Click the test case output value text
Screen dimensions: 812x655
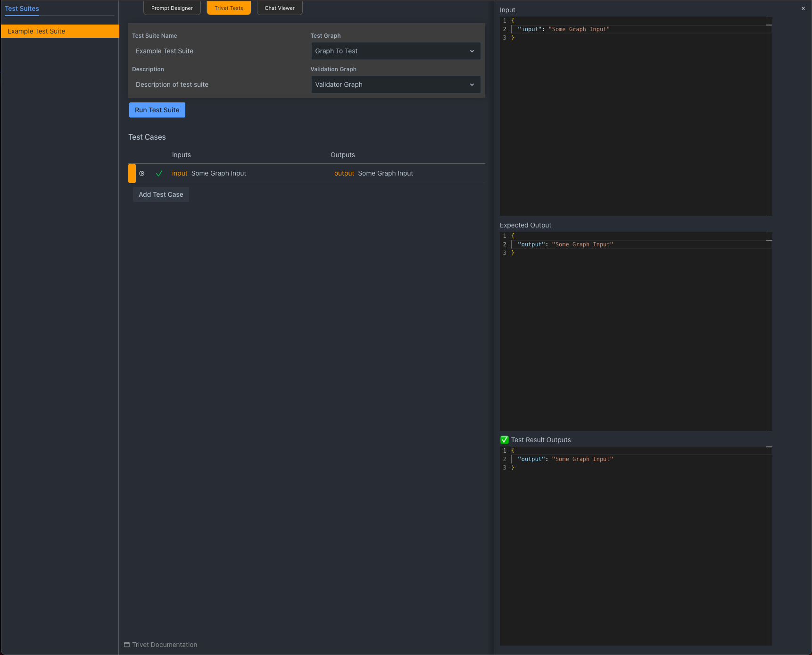pyautogui.click(x=385, y=173)
